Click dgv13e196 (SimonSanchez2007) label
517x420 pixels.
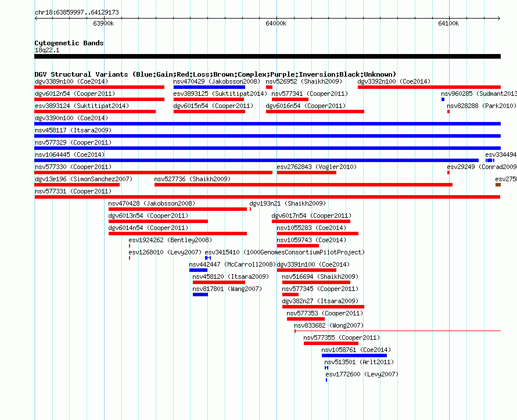click(x=84, y=179)
